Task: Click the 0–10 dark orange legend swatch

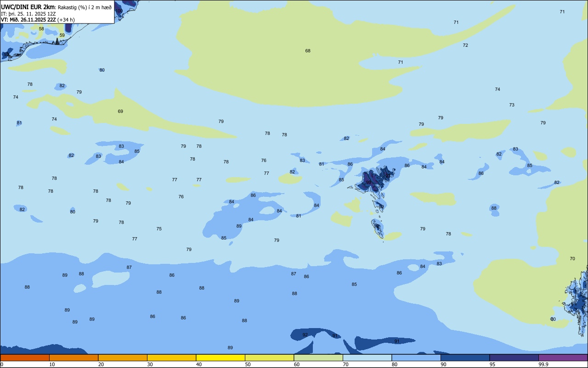Action: point(25,357)
